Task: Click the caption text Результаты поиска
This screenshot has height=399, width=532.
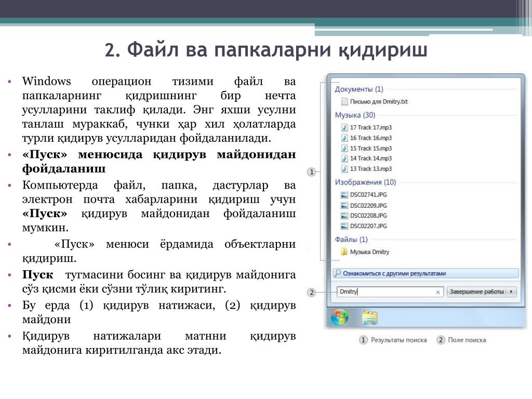Action: tap(398, 340)
